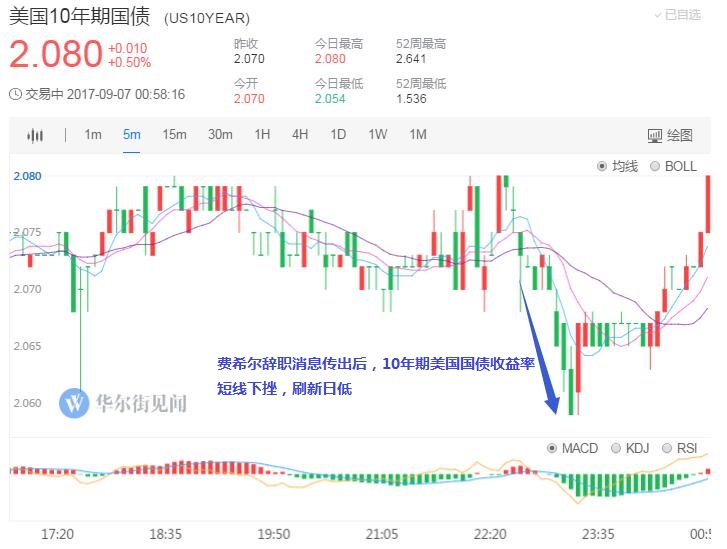The height and width of the screenshot is (549, 727).
Task: Select the MACD indicator radio
Action: click(x=552, y=448)
